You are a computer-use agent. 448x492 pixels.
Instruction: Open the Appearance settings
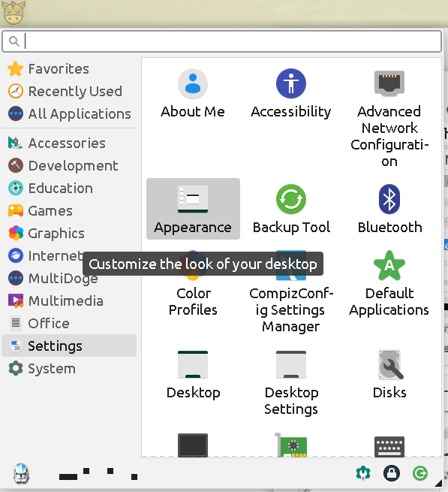click(x=193, y=209)
